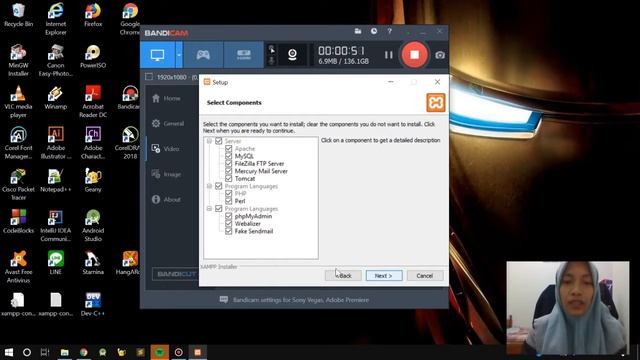This screenshot has height=360, width=640.
Task: Open the Image tab in Bandicam sidebar
Action: coord(167,174)
